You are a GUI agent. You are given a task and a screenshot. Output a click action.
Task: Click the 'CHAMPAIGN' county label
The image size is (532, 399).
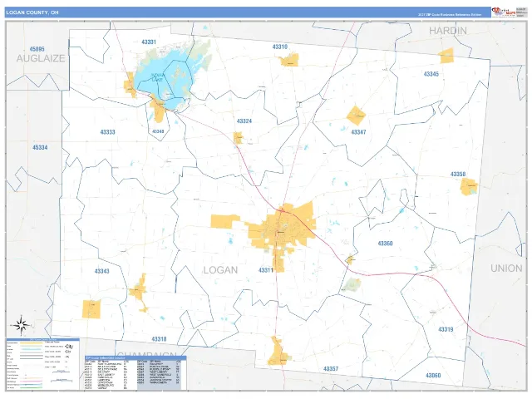147,355
